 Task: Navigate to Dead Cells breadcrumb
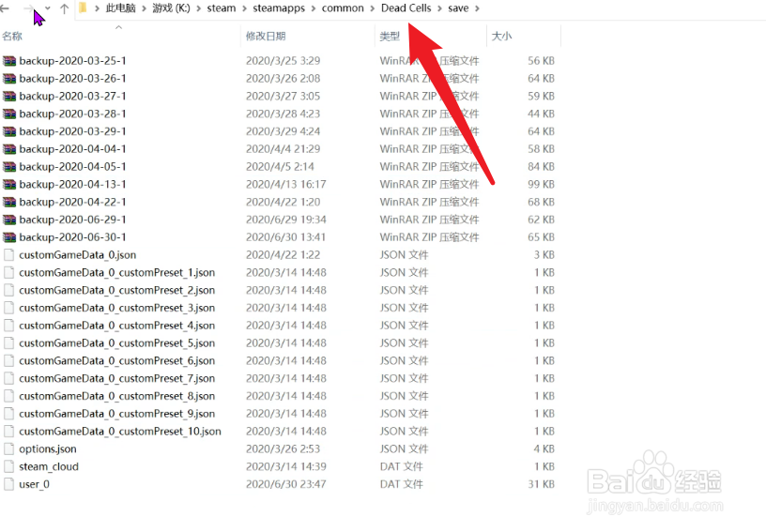[406, 8]
